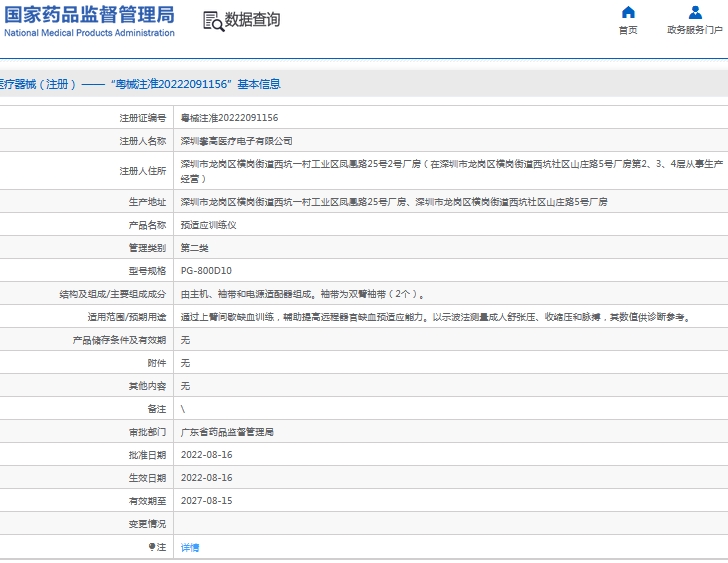The image size is (728, 563).
Task: Click product name 预适应训练仪
Action: pos(208,225)
